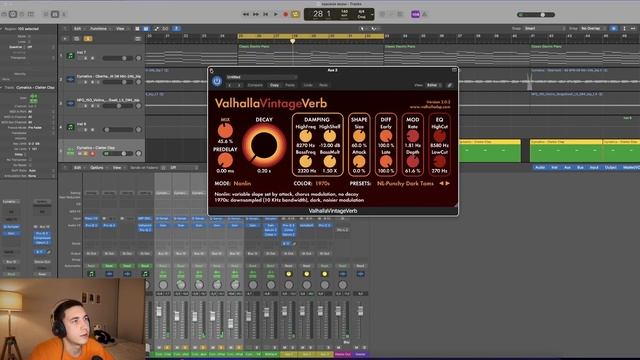Enable the Sends on Faders checkbox
The height and width of the screenshot is (360, 640).
tap(163, 167)
